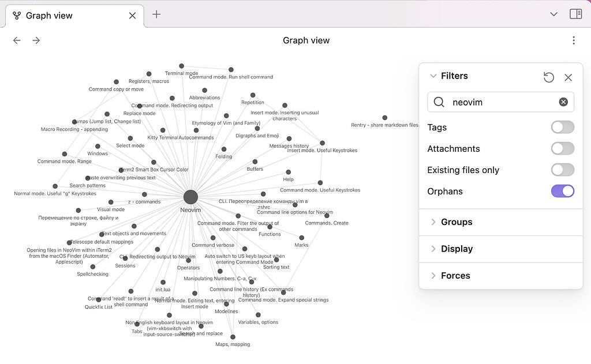Collapse the Filters section
This screenshot has width=591, height=364.
pos(433,76)
